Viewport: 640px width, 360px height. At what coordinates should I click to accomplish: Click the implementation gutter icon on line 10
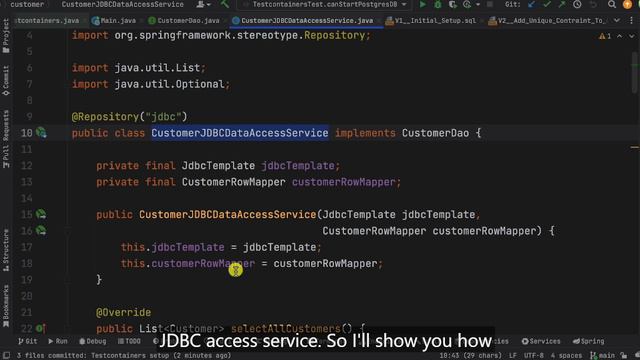click(41, 133)
